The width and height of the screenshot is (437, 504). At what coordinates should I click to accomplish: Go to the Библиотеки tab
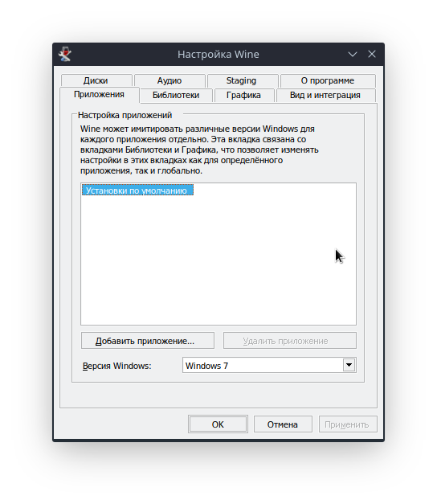[176, 95]
